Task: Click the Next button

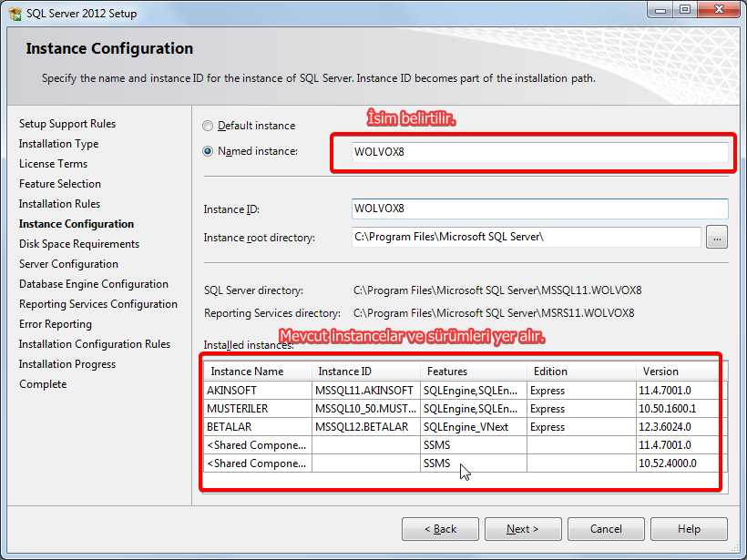Action: coord(523,529)
